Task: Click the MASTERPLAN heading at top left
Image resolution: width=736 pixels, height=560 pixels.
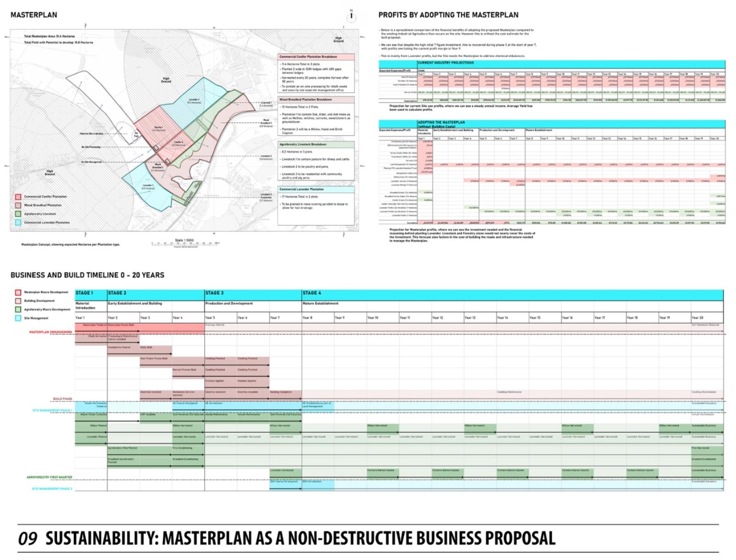Action: tap(34, 15)
